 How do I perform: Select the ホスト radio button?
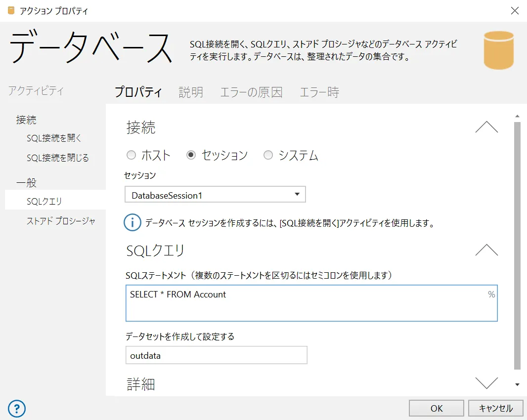click(131, 156)
